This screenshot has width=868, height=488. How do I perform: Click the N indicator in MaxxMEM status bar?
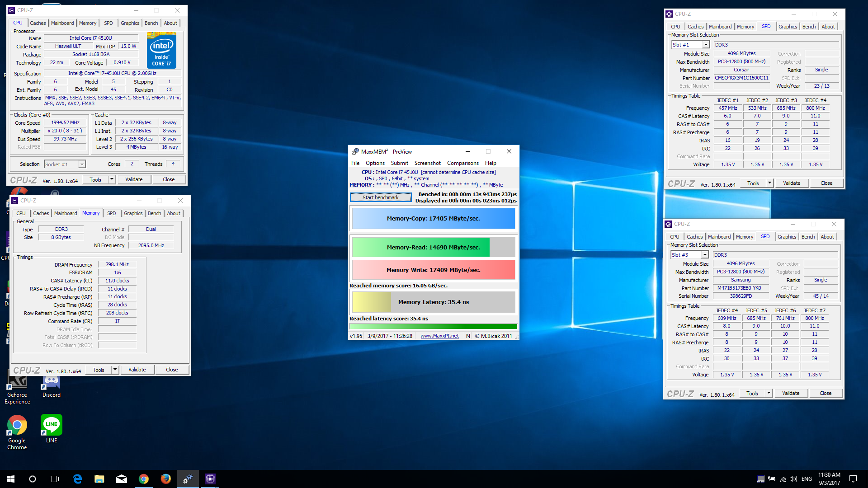click(x=468, y=336)
